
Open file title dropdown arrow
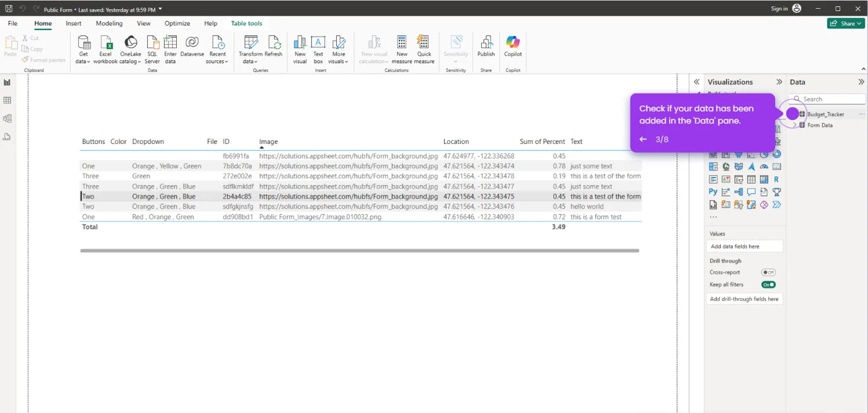160,9
